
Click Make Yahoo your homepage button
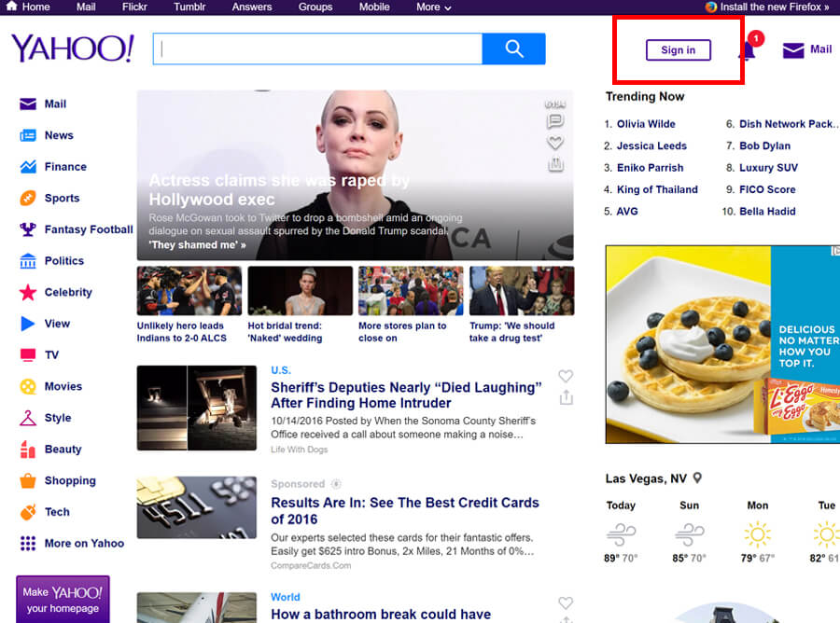click(x=63, y=600)
